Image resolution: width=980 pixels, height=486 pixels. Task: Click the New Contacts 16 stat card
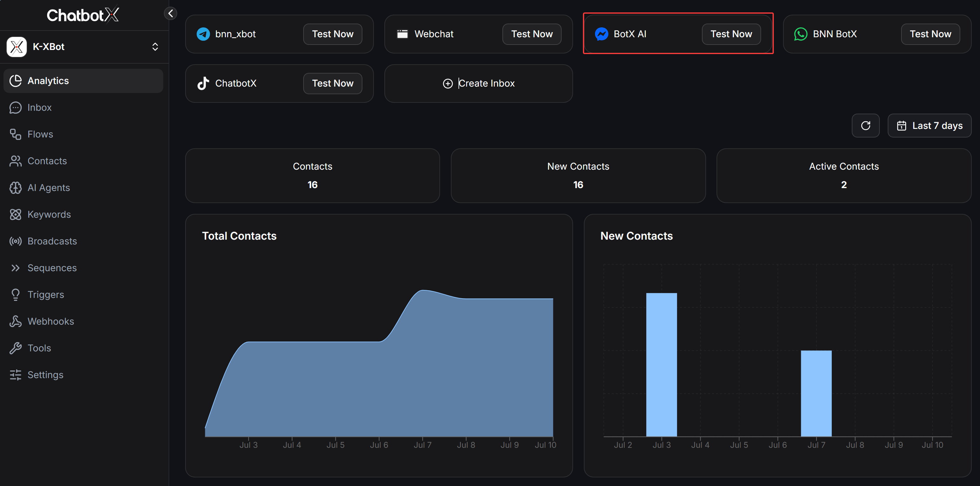pyautogui.click(x=578, y=175)
